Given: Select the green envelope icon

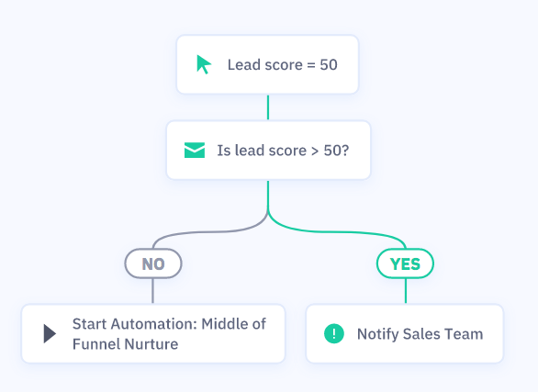Looking at the screenshot, I should tap(195, 151).
